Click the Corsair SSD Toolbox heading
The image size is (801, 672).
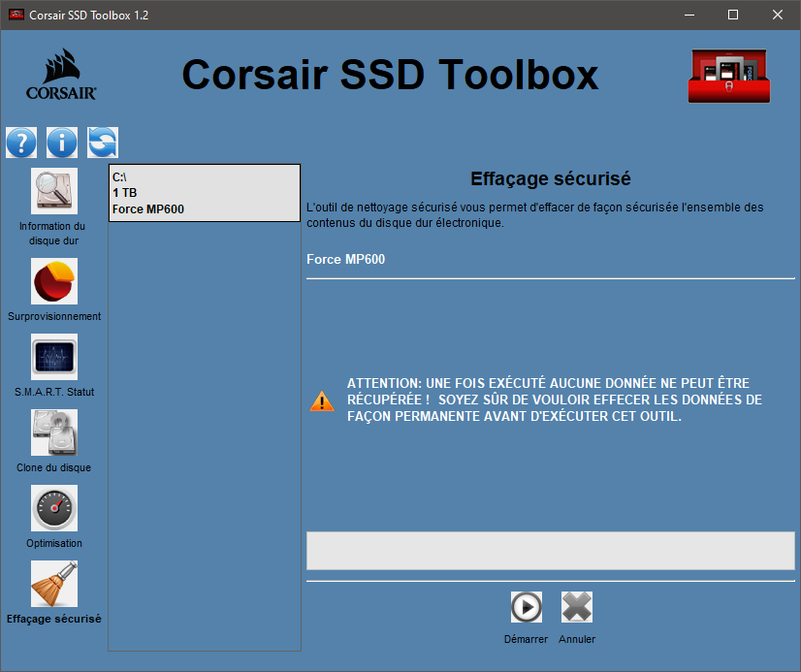pos(390,75)
